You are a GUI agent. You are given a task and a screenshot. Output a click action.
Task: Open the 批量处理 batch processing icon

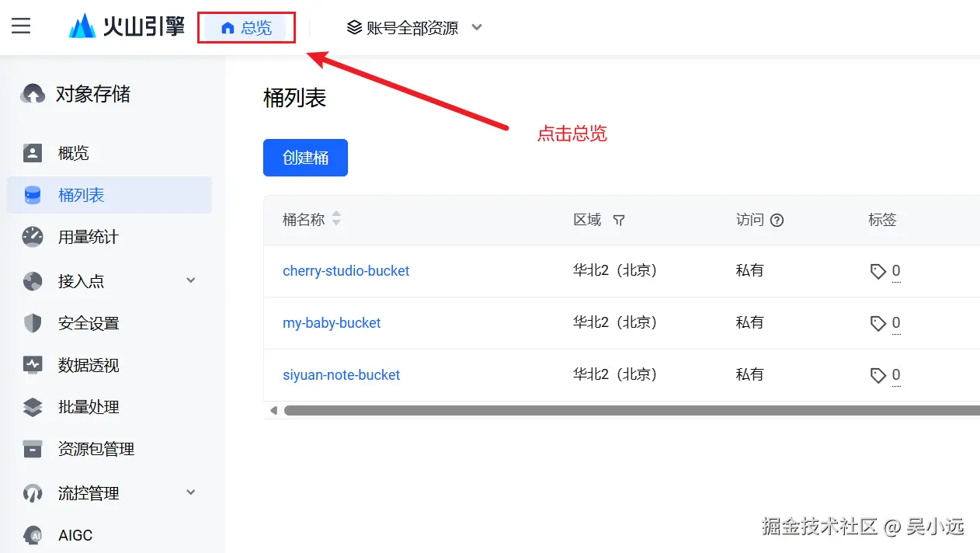(x=31, y=407)
